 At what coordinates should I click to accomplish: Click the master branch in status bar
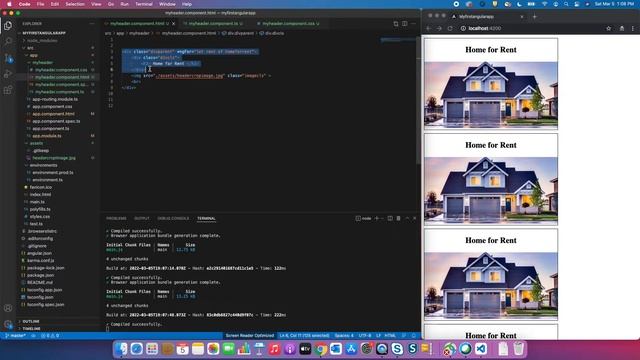click(x=15, y=336)
